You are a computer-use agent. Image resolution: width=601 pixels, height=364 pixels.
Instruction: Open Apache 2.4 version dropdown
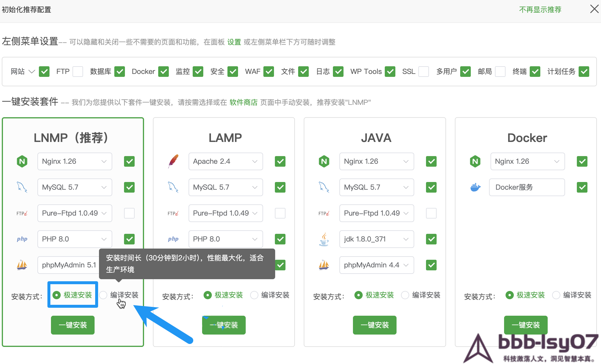pos(226,161)
